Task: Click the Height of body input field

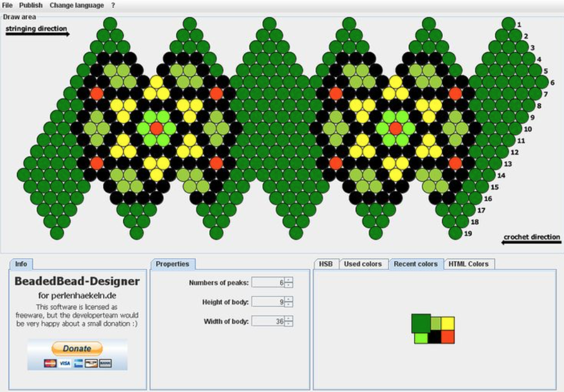Action: (268, 302)
